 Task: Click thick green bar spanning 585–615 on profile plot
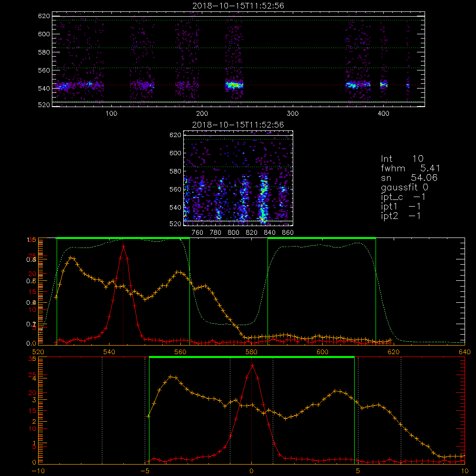[x=322, y=238]
